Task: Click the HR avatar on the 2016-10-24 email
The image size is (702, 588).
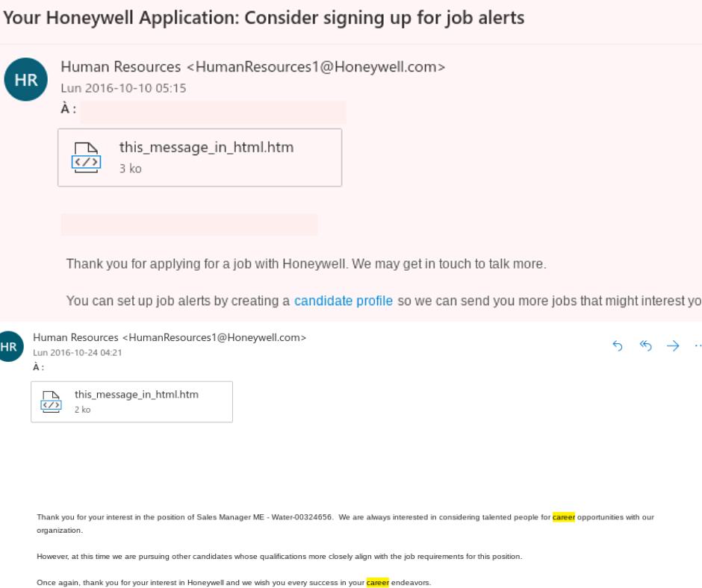Action: click(x=9, y=346)
